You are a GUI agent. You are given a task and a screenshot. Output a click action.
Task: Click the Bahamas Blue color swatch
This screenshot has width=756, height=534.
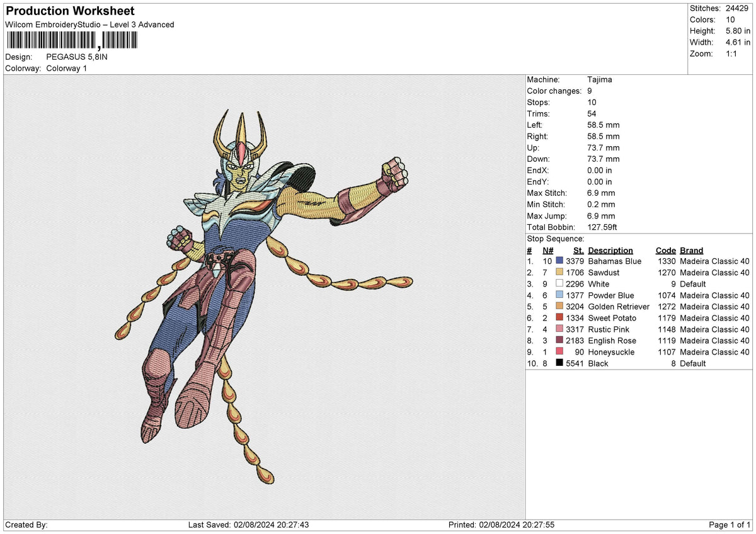[x=559, y=261]
